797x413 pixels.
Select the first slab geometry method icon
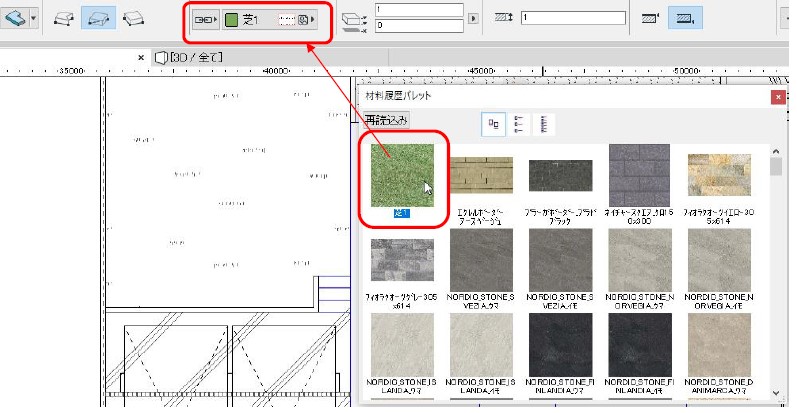point(64,18)
